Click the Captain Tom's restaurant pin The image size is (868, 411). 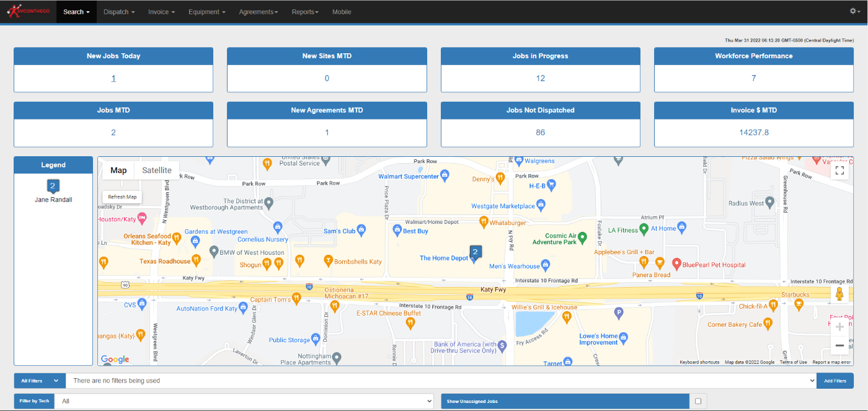click(x=296, y=299)
